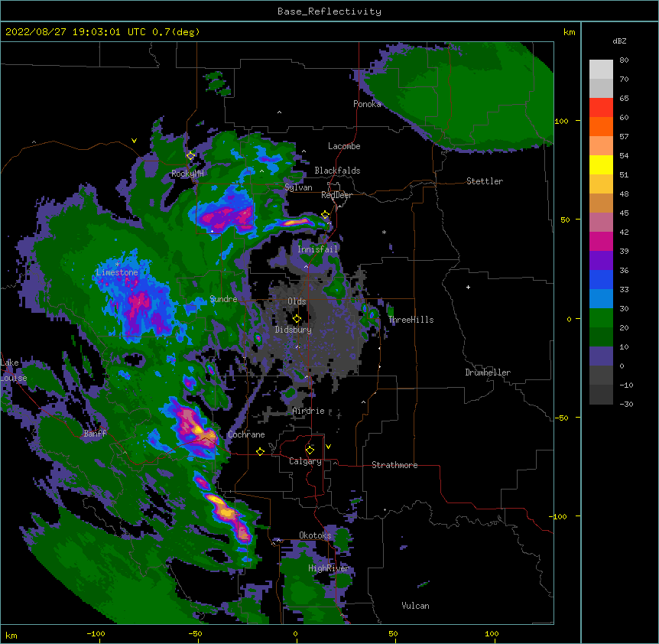The image size is (659, 644).
Task: Click the Sylvan label on the map
Action: click(298, 187)
